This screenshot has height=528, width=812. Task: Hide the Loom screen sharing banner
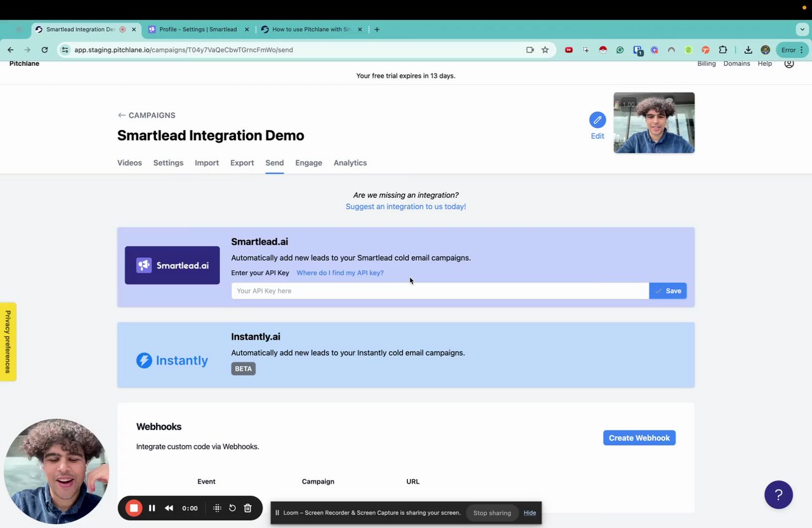(530, 513)
